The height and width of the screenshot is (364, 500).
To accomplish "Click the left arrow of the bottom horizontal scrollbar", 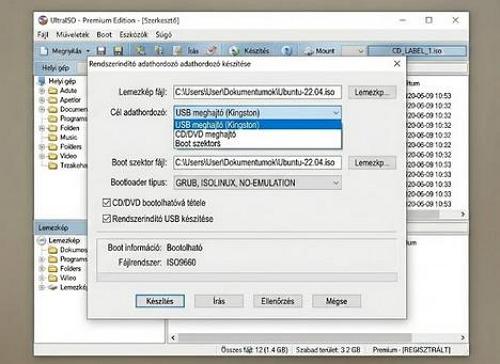I will 173,338.
